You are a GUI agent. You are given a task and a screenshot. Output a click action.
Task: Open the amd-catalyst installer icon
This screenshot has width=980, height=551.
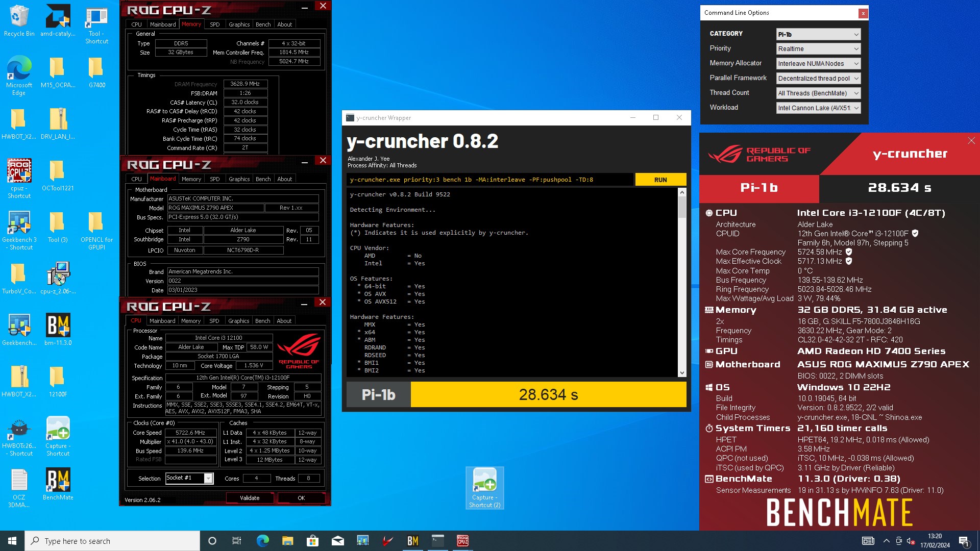[58, 20]
